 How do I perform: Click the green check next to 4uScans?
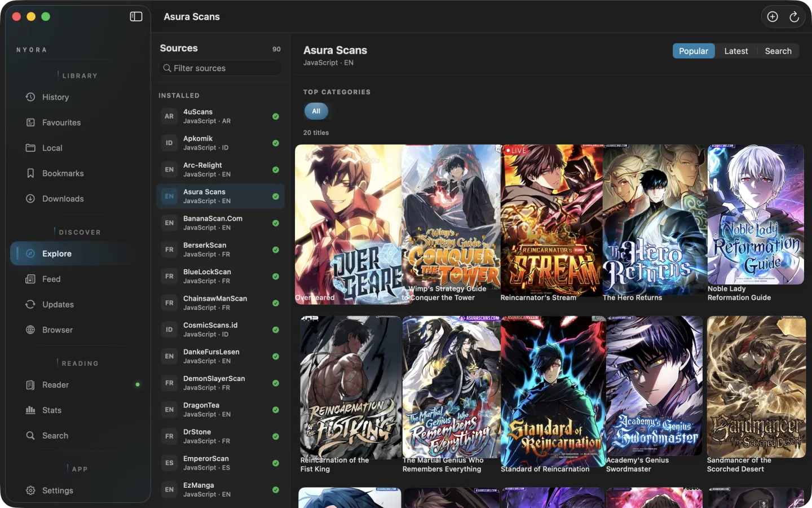pyautogui.click(x=276, y=116)
